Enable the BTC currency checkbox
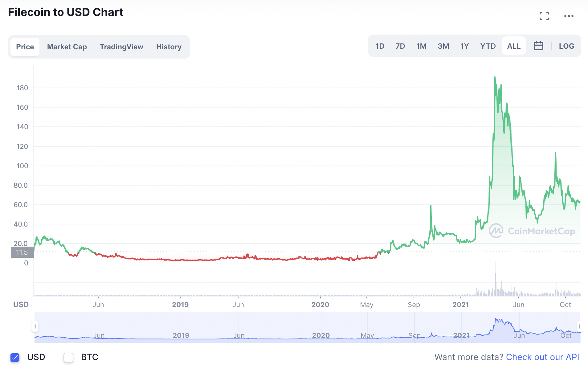 click(x=68, y=357)
